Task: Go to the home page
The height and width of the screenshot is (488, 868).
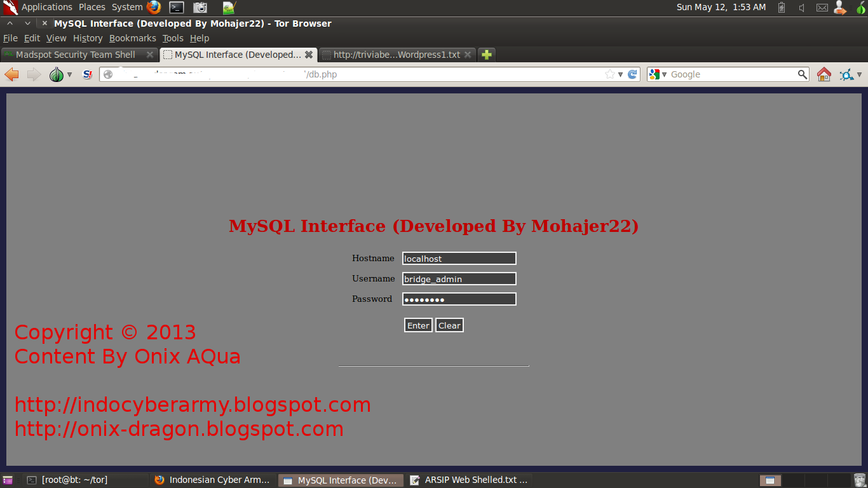Action: pyautogui.click(x=824, y=74)
